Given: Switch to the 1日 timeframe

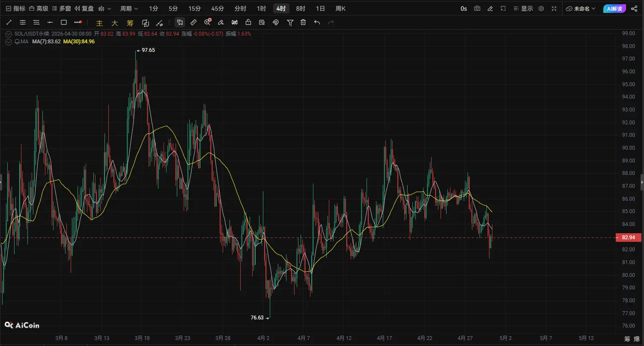Looking at the screenshot, I should (x=320, y=9).
